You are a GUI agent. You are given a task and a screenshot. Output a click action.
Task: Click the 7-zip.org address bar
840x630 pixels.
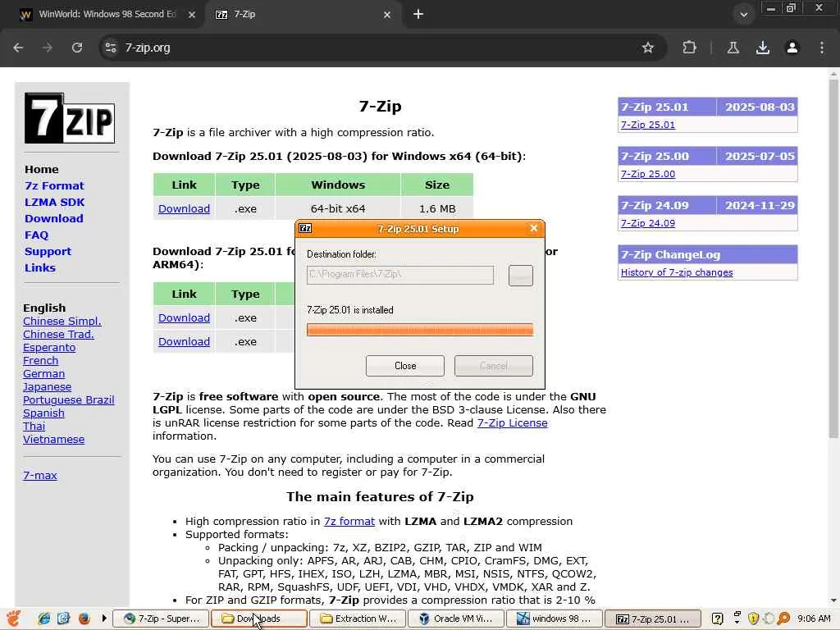pyautogui.click(x=375, y=48)
